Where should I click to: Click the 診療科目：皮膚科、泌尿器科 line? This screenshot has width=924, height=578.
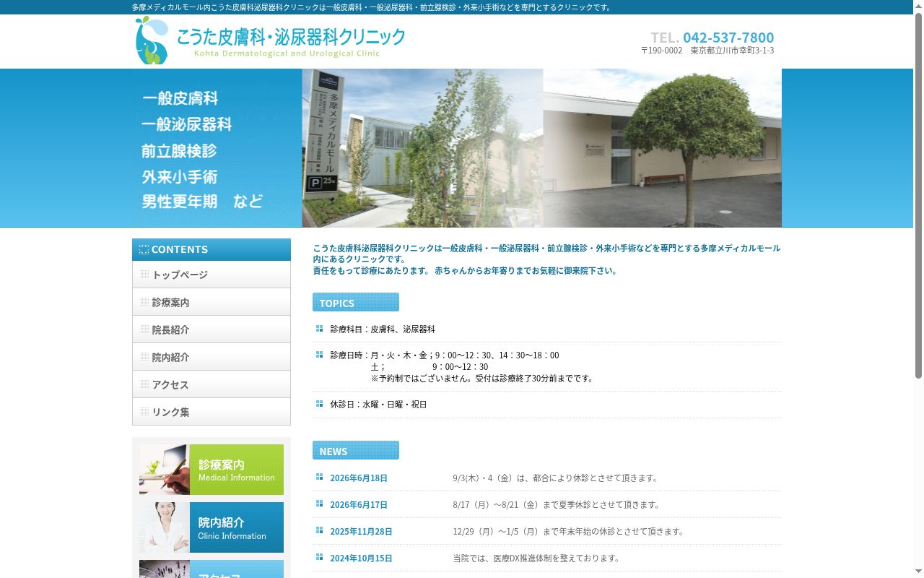383,329
